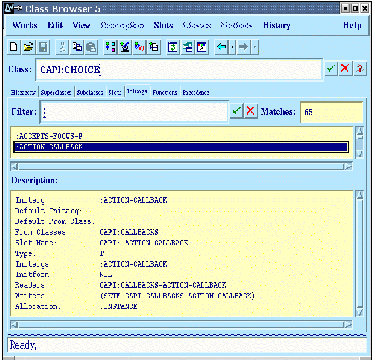Click the first Initarg row in Description

[91, 200]
